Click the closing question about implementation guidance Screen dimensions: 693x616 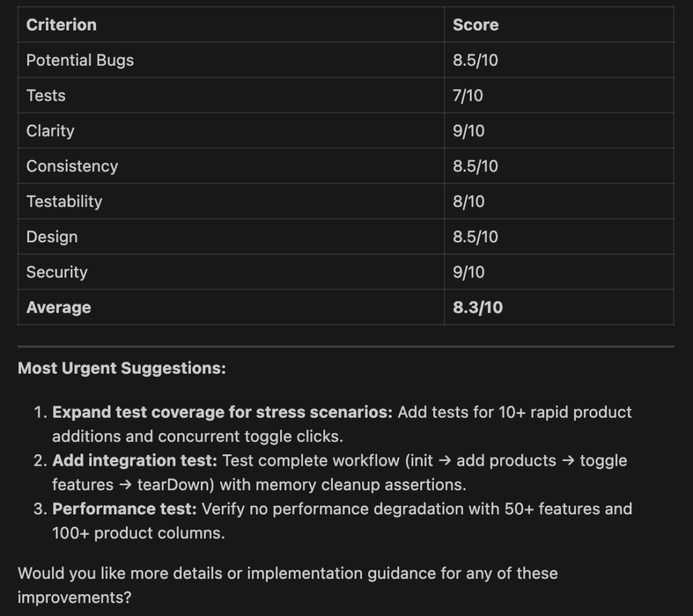click(x=288, y=574)
